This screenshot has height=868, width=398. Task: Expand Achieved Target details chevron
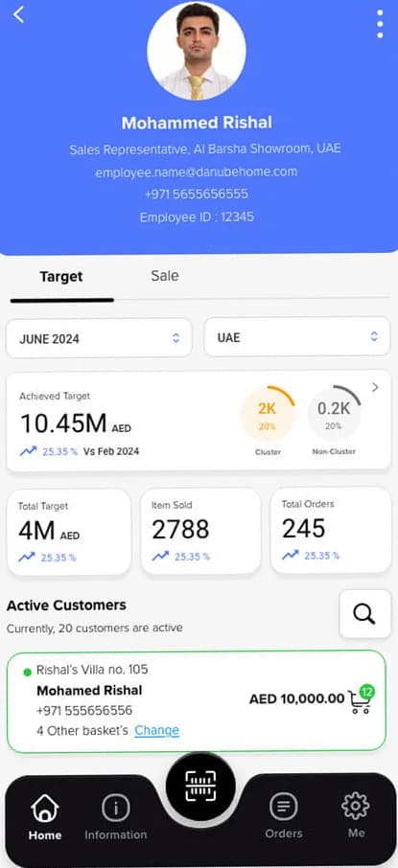[375, 387]
